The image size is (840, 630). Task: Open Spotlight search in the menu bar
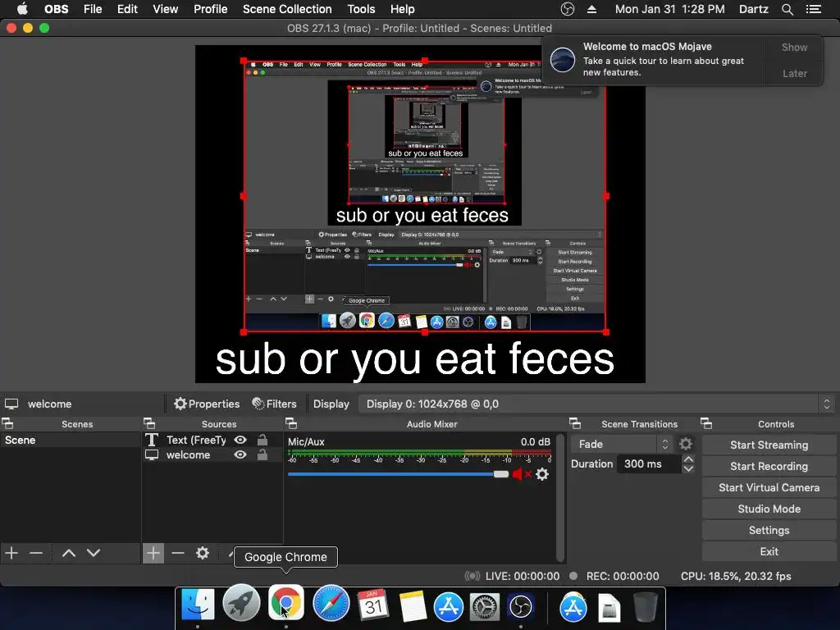(x=787, y=9)
